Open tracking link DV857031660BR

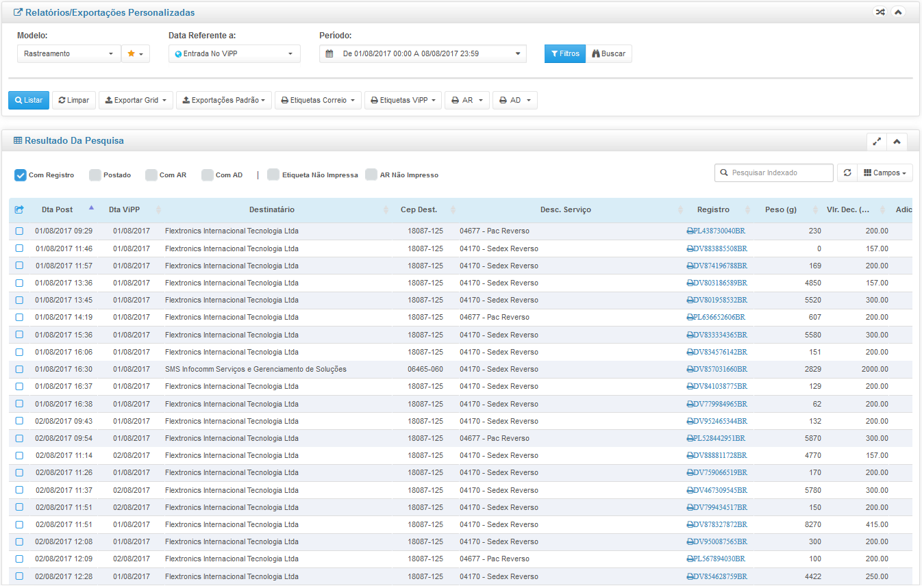[x=719, y=369]
